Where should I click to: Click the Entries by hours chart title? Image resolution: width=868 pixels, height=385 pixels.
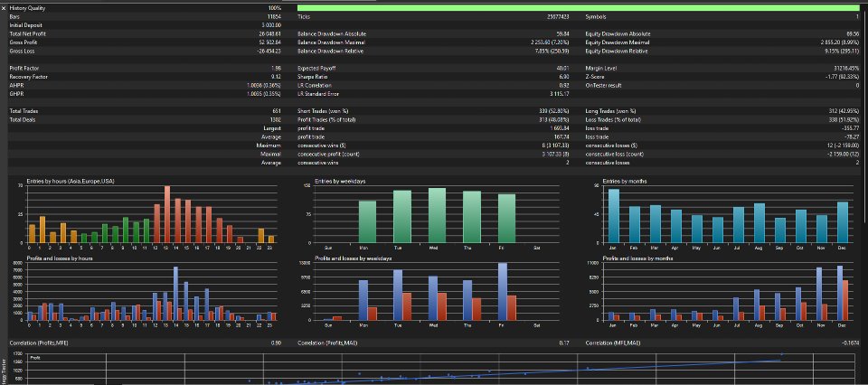(x=71, y=182)
